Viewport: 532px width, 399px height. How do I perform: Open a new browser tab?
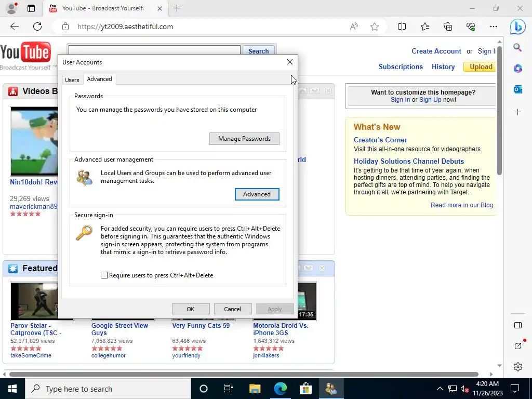(x=177, y=8)
